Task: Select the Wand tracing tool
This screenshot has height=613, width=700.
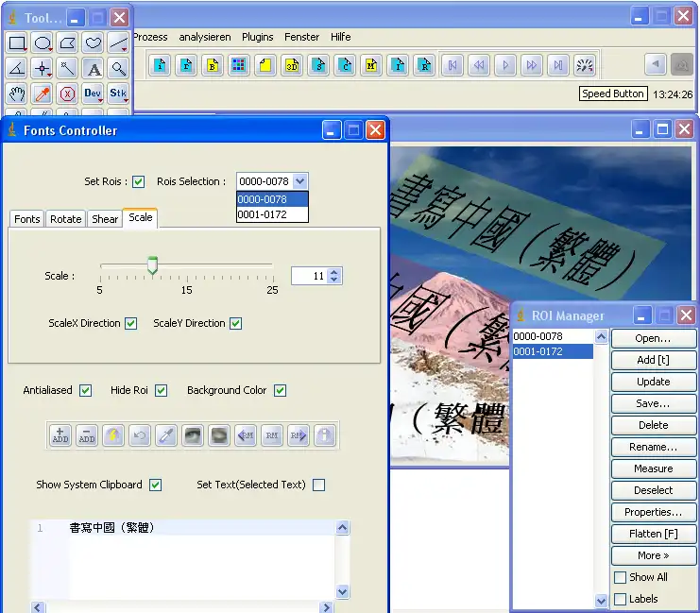Action: [x=67, y=68]
